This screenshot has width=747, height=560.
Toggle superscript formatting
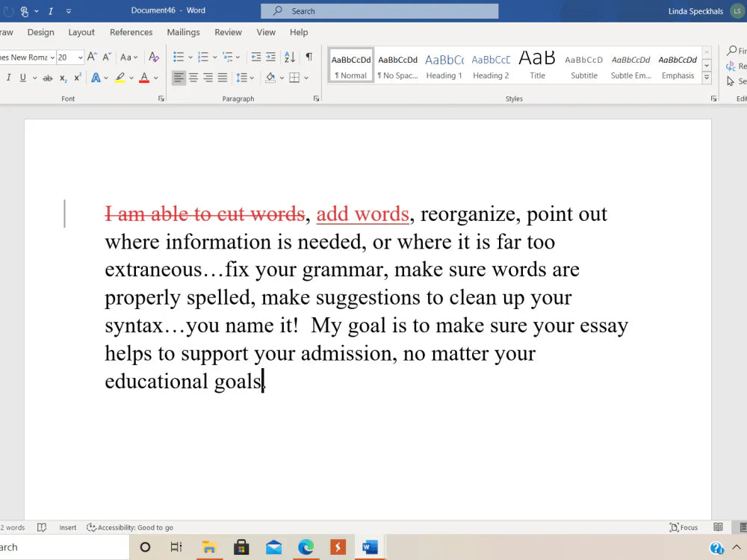[x=77, y=78]
